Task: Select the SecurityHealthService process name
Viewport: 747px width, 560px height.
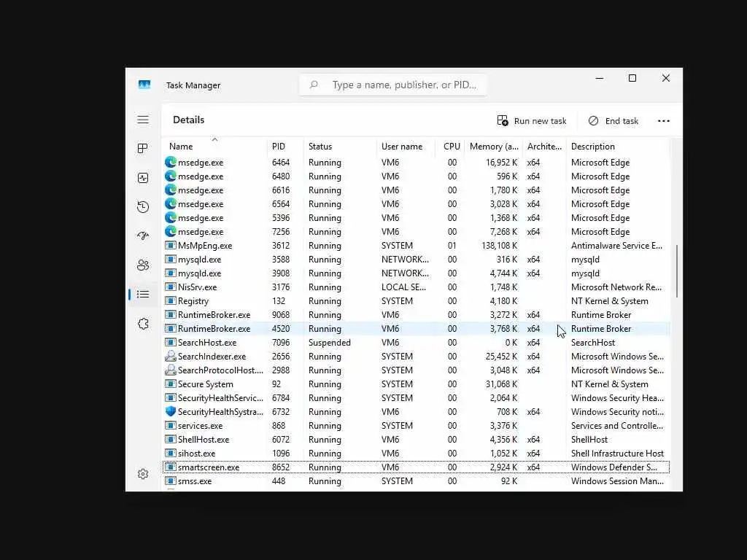Action: [220, 397]
